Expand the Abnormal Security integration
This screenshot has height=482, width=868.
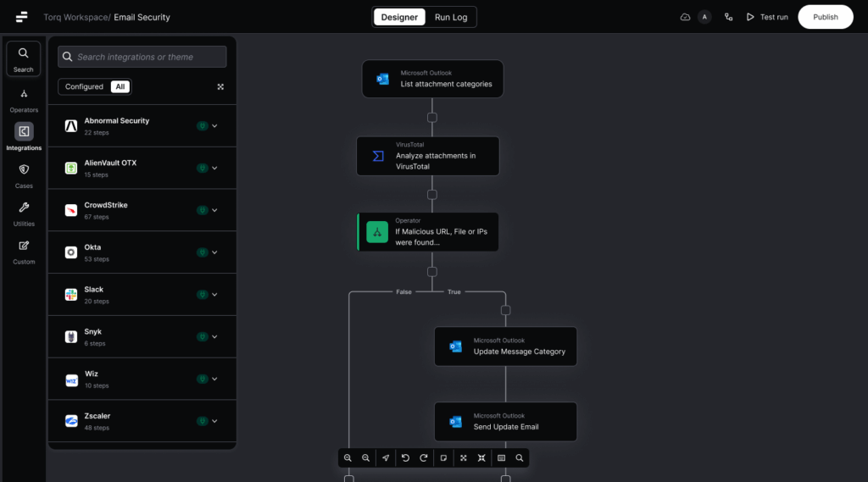(x=214, y=126)
